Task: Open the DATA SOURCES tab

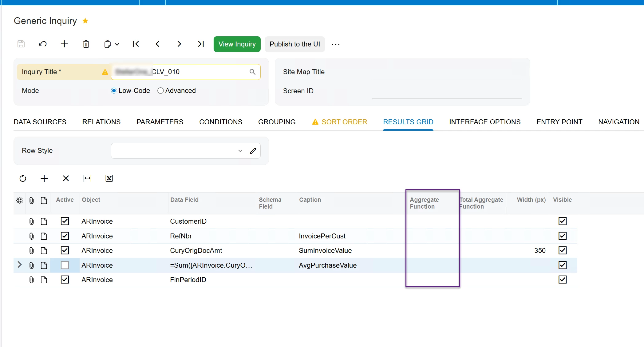Action: tap(40, 122)
